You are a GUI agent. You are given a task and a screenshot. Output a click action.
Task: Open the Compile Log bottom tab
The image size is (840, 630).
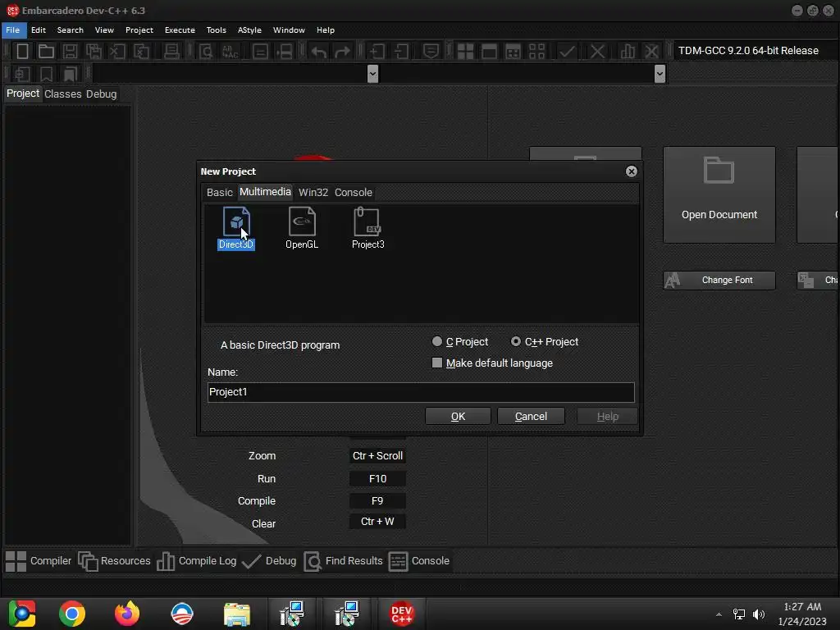coord(197,561)
